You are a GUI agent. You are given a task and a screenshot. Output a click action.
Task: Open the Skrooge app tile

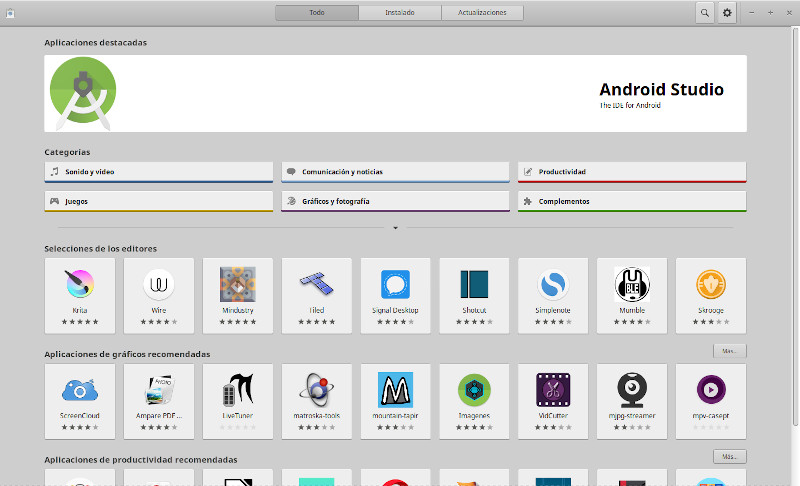point(711,296)
